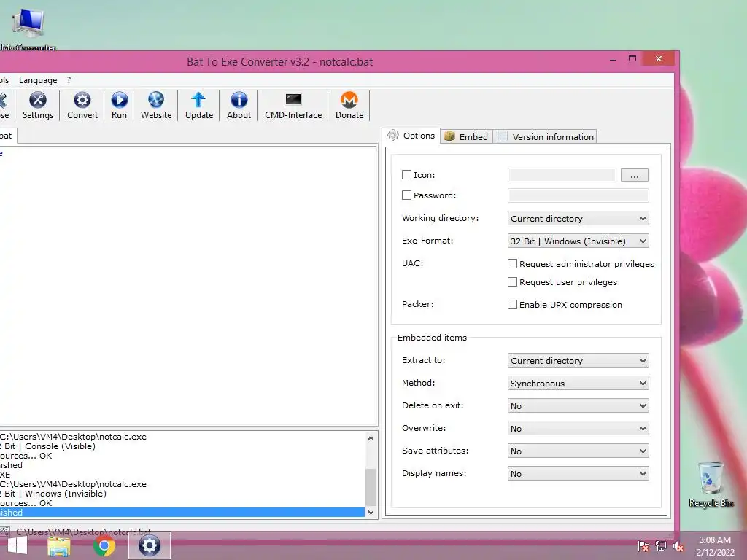Expand the Working directory dropdown
Viewport: 747px width, 560px height.
[578, 219]
